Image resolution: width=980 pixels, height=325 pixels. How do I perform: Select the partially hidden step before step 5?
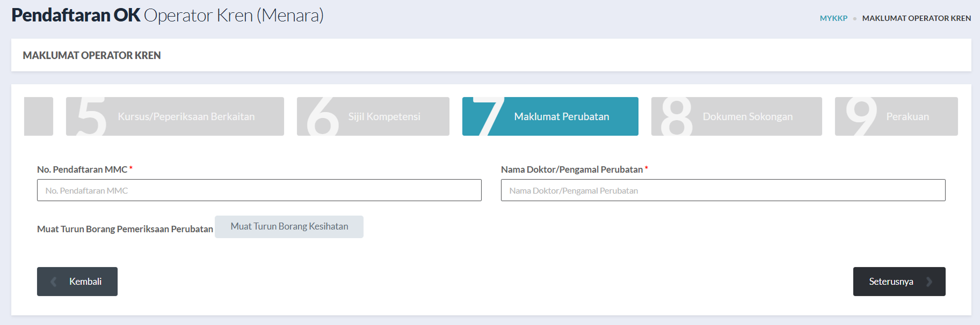click(x=39, y=116)
